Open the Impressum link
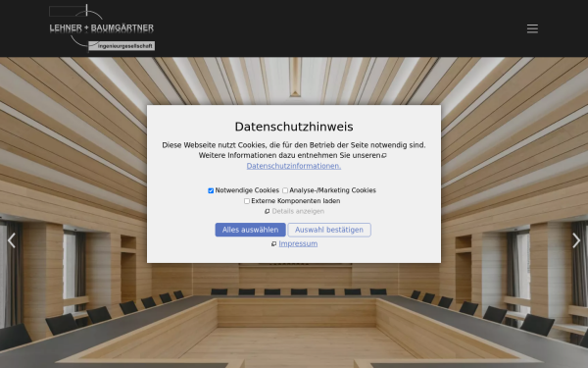588x368 pixels. tap(298, 243)
